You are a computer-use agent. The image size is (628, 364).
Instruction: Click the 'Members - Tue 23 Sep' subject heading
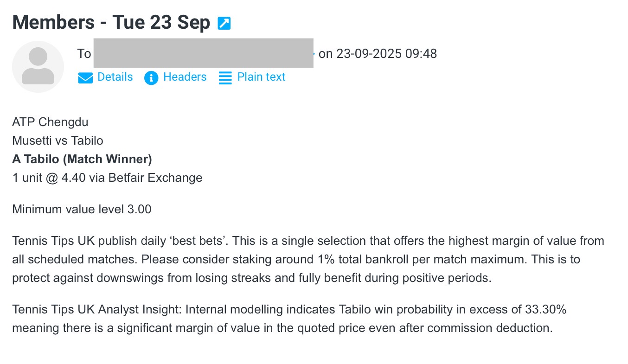(111, 22)
